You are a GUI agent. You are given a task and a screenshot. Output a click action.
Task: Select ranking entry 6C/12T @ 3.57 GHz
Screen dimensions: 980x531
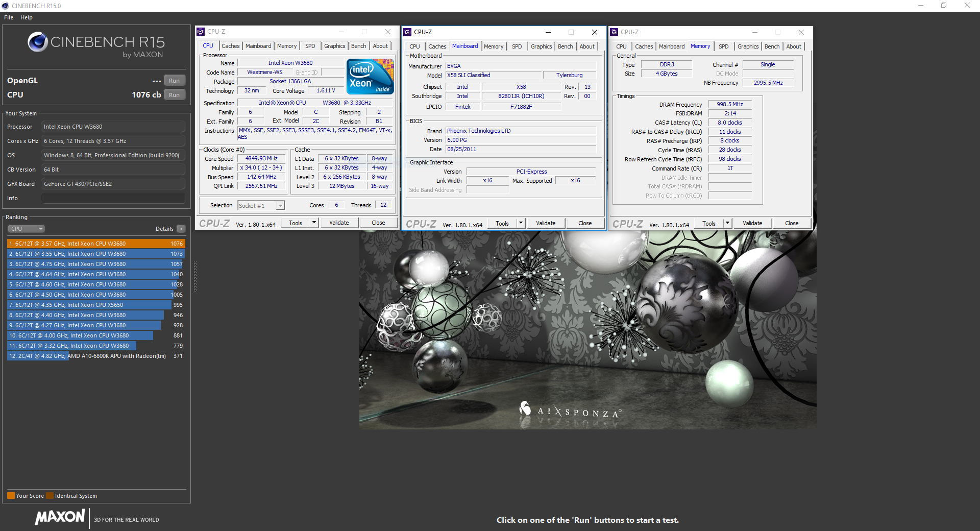pyautogui.click(x=96, y=244)
